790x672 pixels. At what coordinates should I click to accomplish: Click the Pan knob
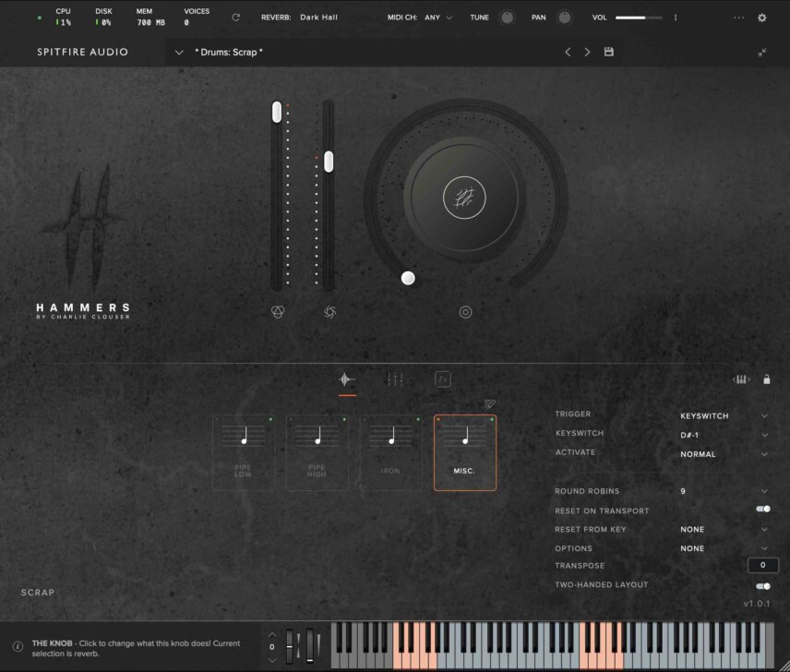click(564, 18)
